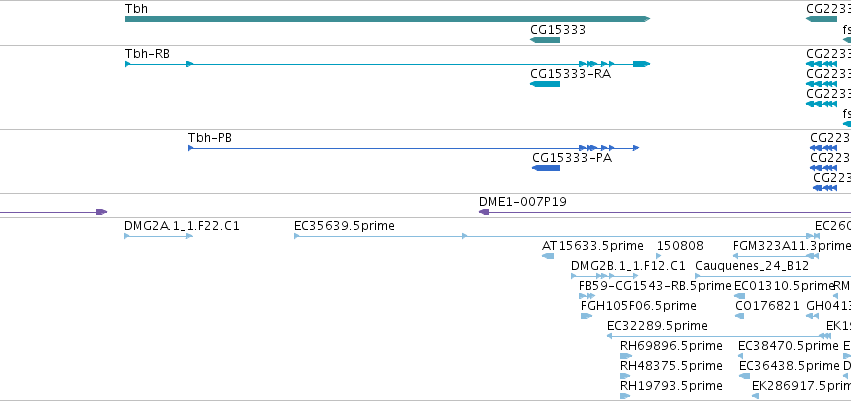Screen dimensions: 851x401
Task: Select the FGH105F06.5prime EST glyph
Action: (586, 316)
